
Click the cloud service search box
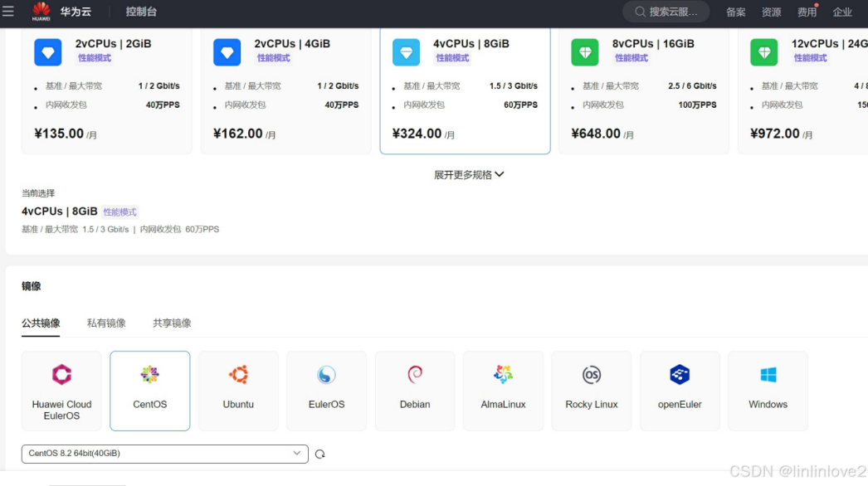point(666,12)
